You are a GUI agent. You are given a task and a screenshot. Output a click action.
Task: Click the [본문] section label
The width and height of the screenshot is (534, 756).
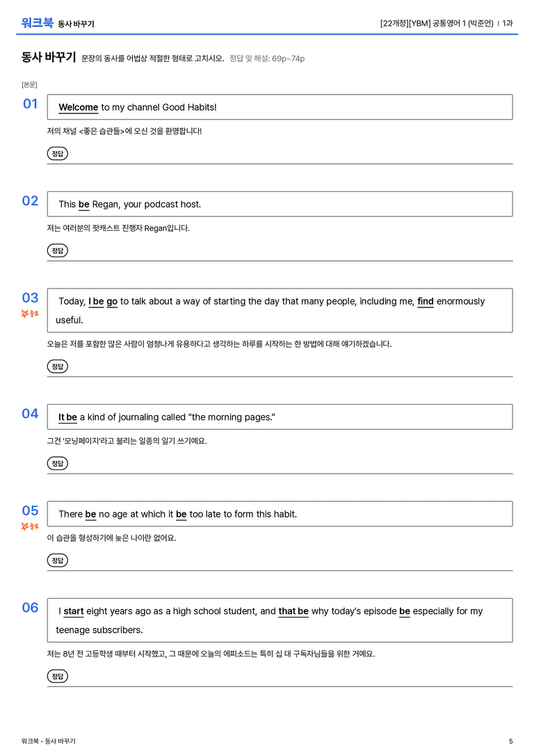(x=29, y=85)
